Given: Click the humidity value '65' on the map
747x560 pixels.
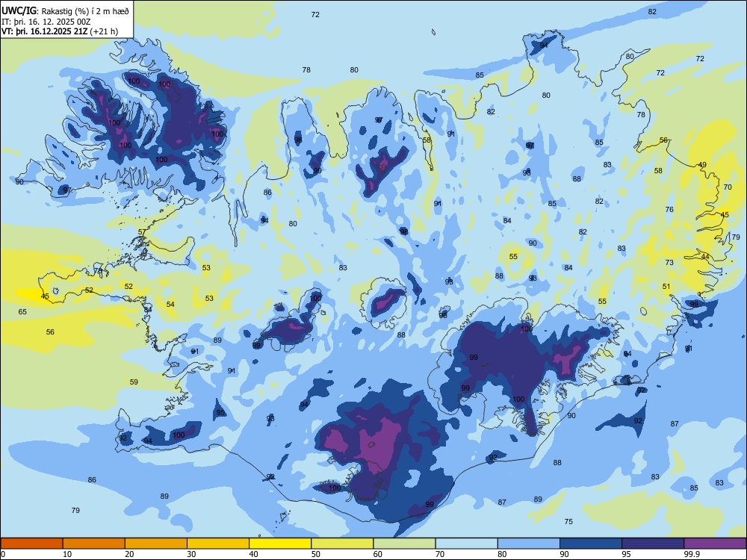Looking at the screenshot, I should (22, 312).
